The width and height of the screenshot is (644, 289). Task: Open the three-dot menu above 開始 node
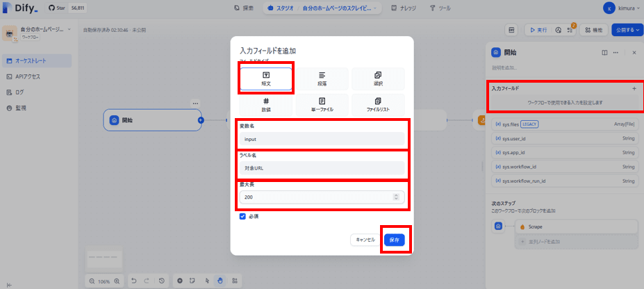coord(195,103)
